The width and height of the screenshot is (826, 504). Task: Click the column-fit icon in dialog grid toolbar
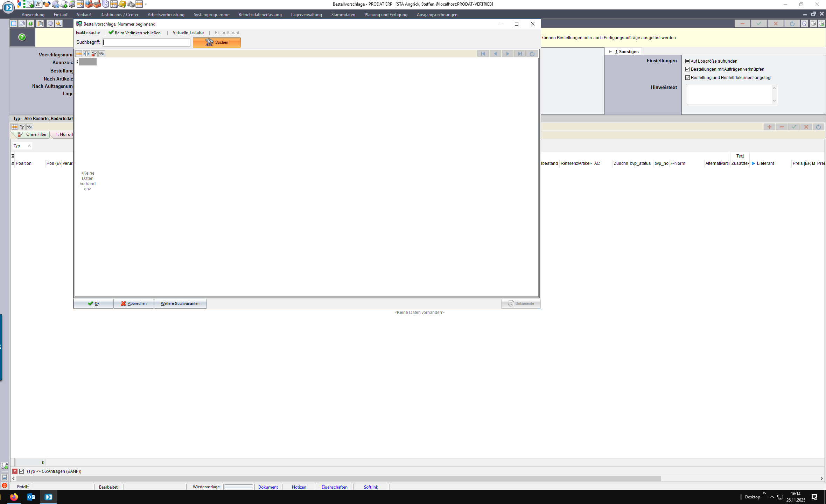click(x=86, y=54)
